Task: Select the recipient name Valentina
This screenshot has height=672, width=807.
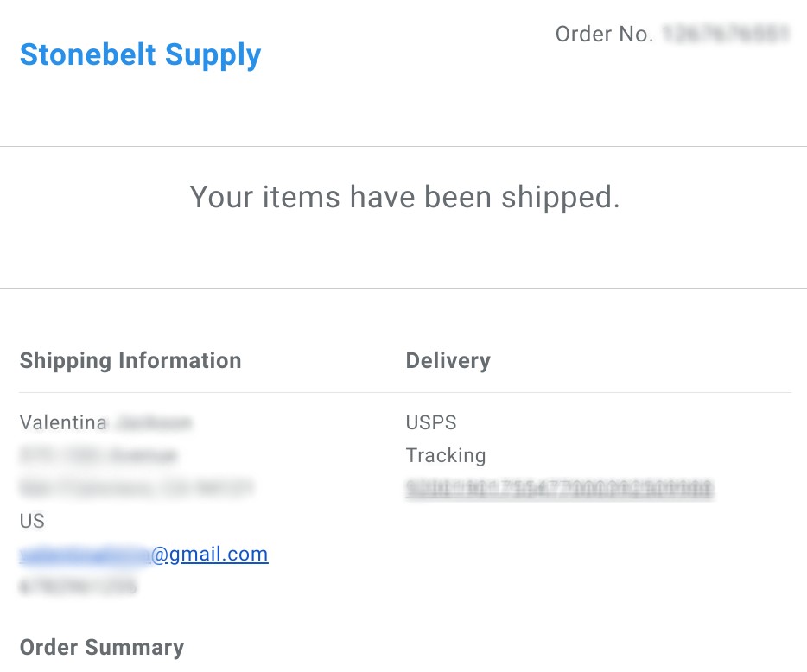Action: pyautogui.click(x=63, y=422)
